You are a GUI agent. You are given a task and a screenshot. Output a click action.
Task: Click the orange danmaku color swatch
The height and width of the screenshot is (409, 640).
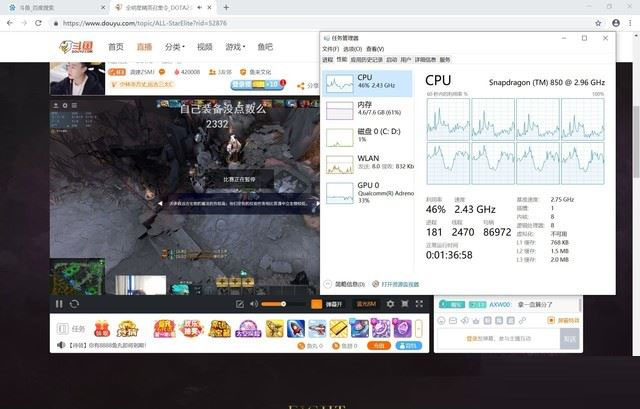coord(316,304)
